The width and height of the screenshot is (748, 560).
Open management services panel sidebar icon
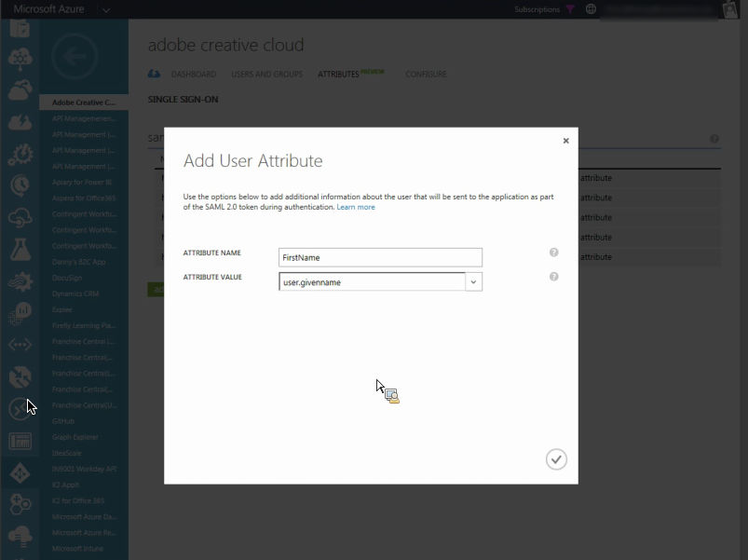pyautogui.click(x=20, y=441)
